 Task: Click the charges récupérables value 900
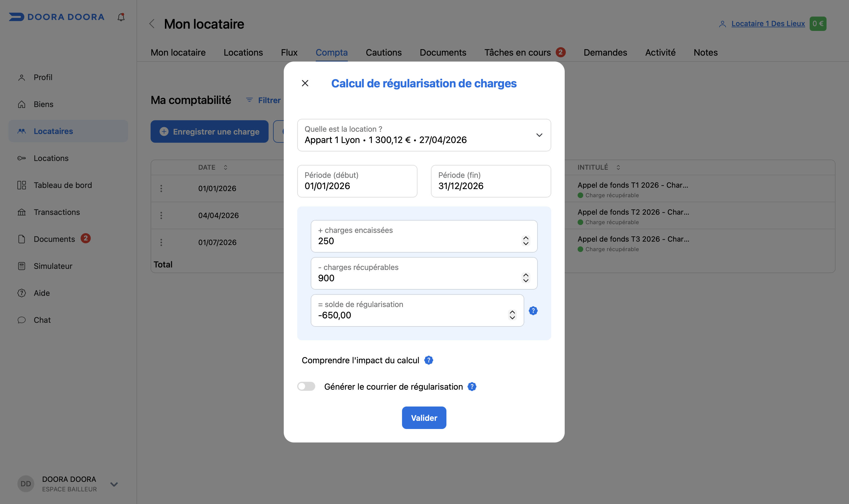(x=326, y=278)
